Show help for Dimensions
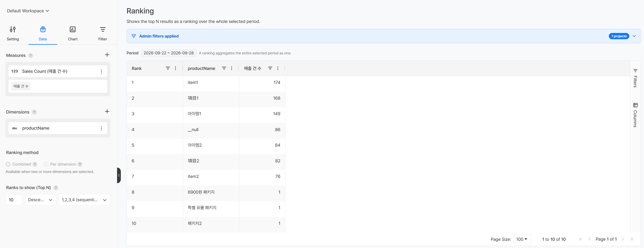The height and width of the screenshot is (248, 644). coord(34,112)
